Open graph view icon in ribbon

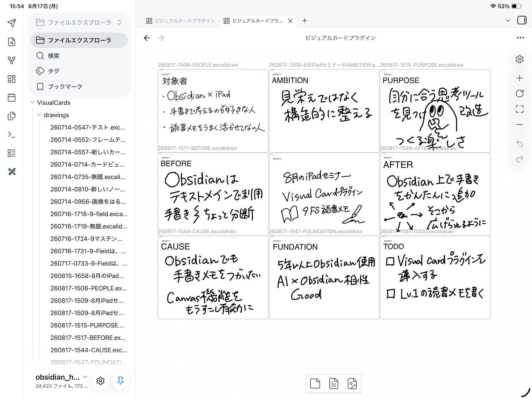(x=12, y=60)
